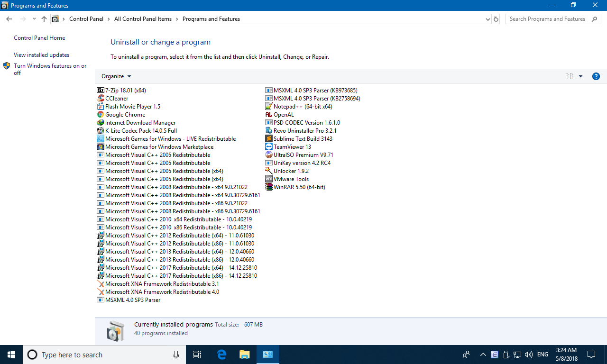
Task: Click the CCleaner program icon
Action: [101, 98]
